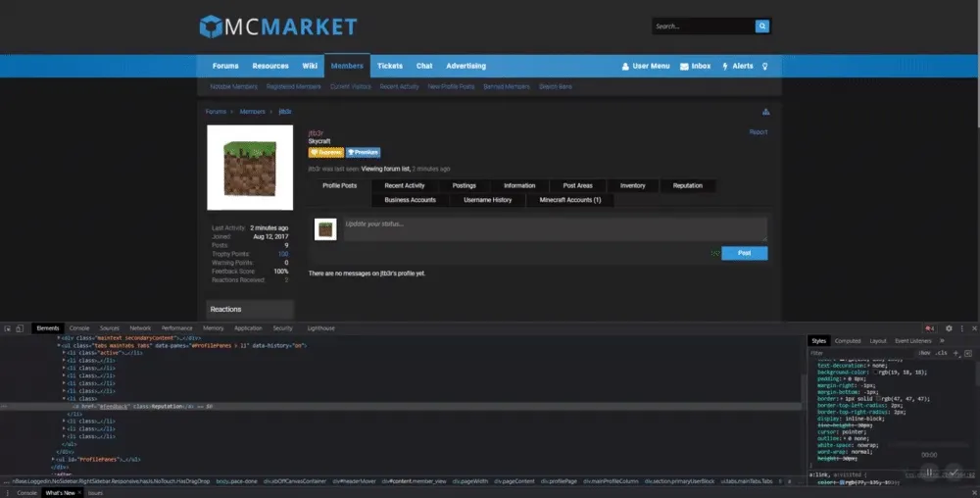Open the Username History tab
Screen dimensions: 980x498
(x=487, y=200)
